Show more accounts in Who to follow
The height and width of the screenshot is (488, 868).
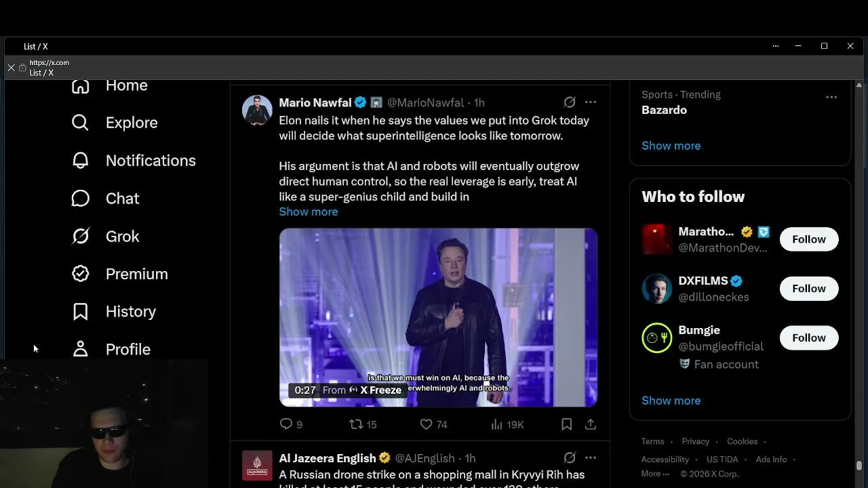(x=671, y=401)
